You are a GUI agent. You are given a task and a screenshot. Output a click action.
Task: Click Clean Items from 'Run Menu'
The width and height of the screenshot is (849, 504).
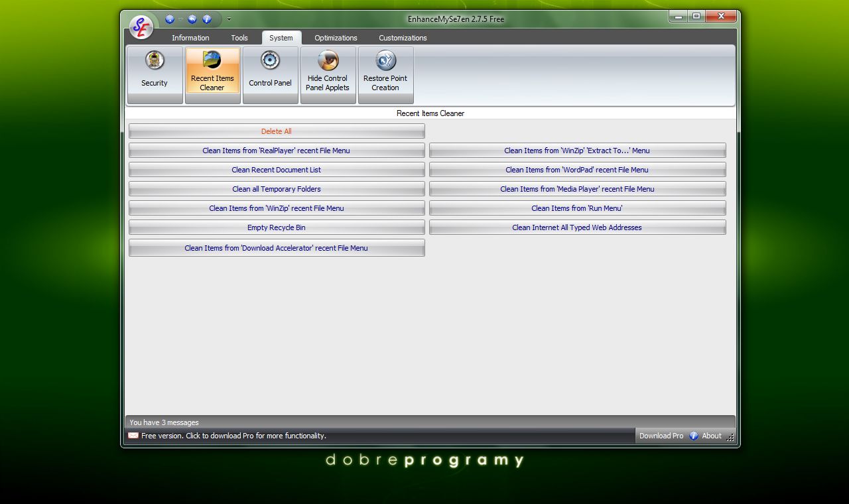[x=577, y=208]
